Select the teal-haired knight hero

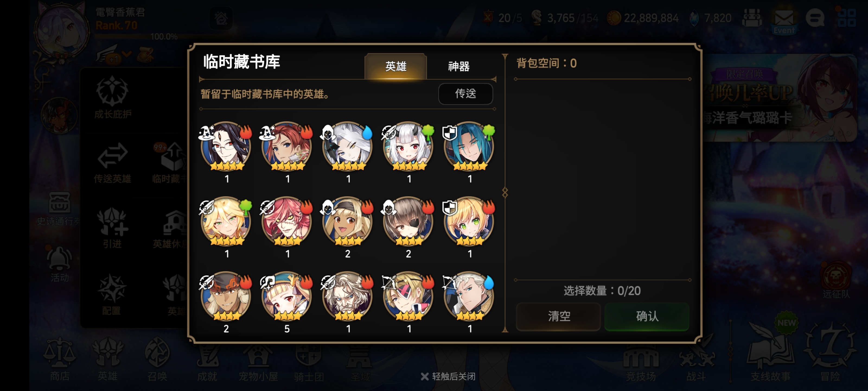(469, 147)
